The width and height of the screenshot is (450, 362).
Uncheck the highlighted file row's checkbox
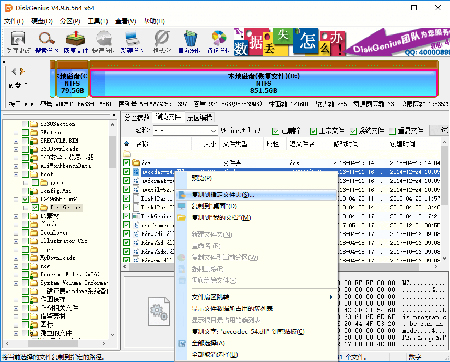click(126, 172)
